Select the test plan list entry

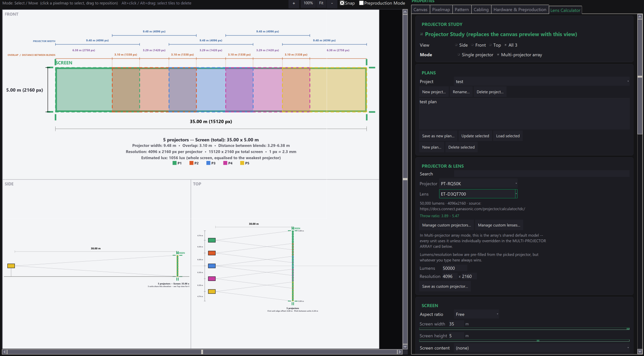tap(428, 102)
